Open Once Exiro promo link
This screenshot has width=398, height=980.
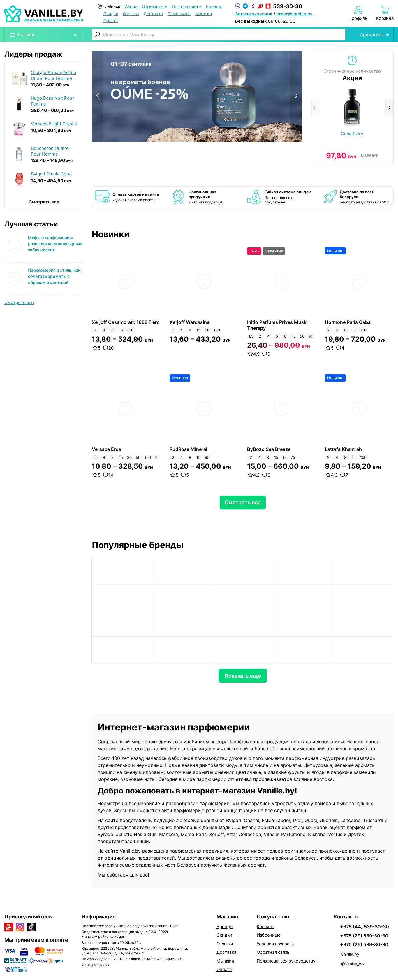352,134
